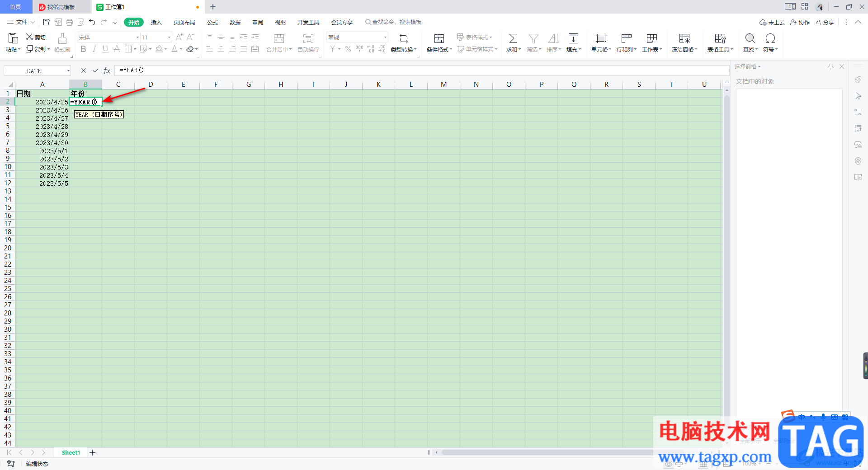The width and height of the screenshot is (868, 470).
Task: Open the Page Layout (页面布局) tab
Action: coord(184,22)
